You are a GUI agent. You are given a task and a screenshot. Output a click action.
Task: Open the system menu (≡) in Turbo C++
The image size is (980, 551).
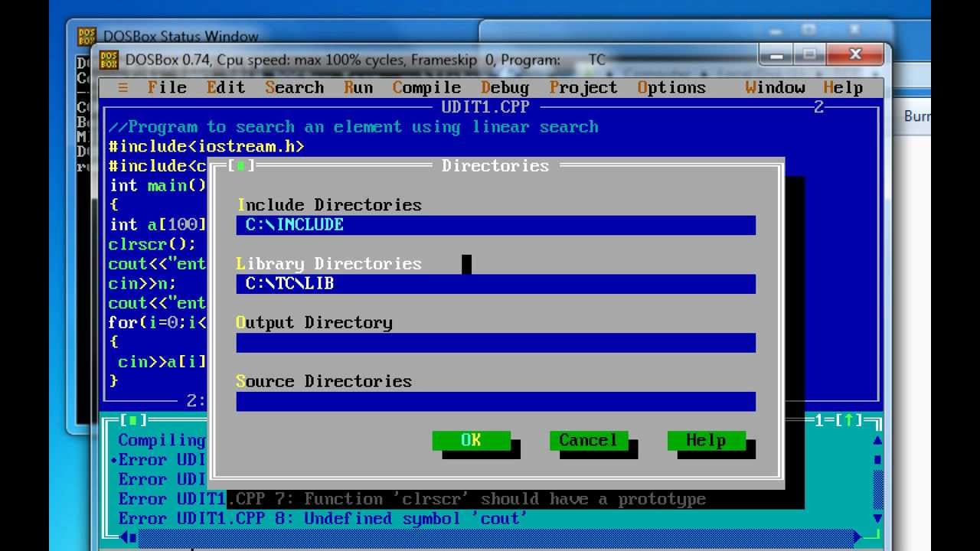pos(123,88)
